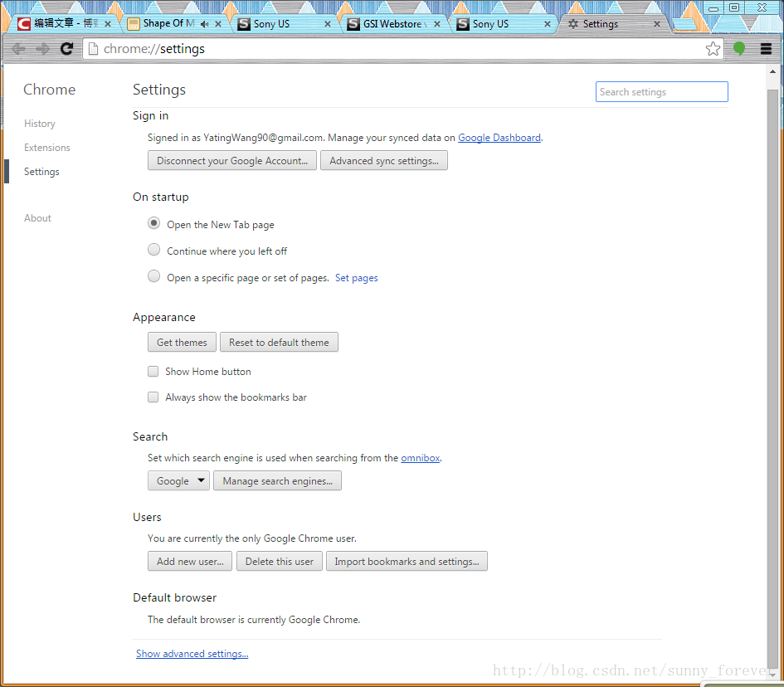Enable Always show the bookmarks bar
The height and width of the screenshot is (687, 784).
153,397
